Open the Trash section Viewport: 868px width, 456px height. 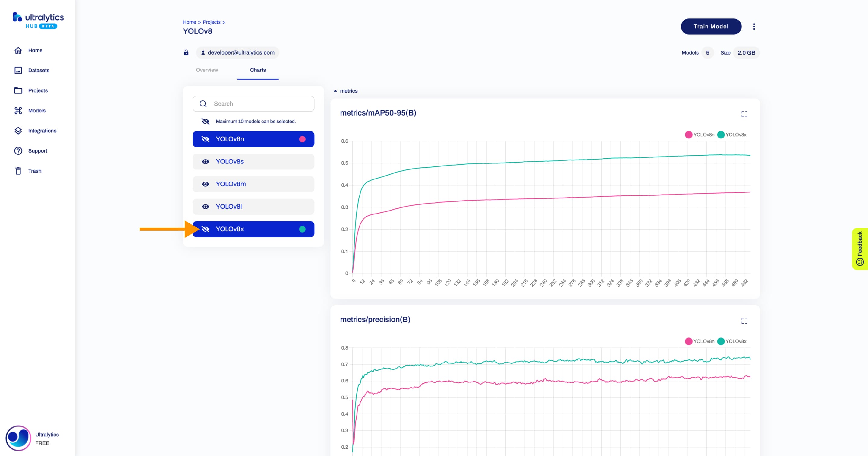click(x=35, y=171)
